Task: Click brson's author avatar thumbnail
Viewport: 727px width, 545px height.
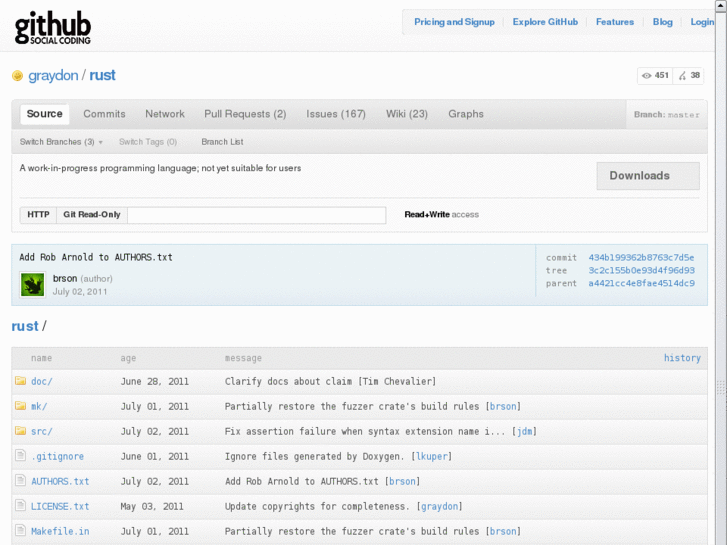Action: tap(33, 285)
